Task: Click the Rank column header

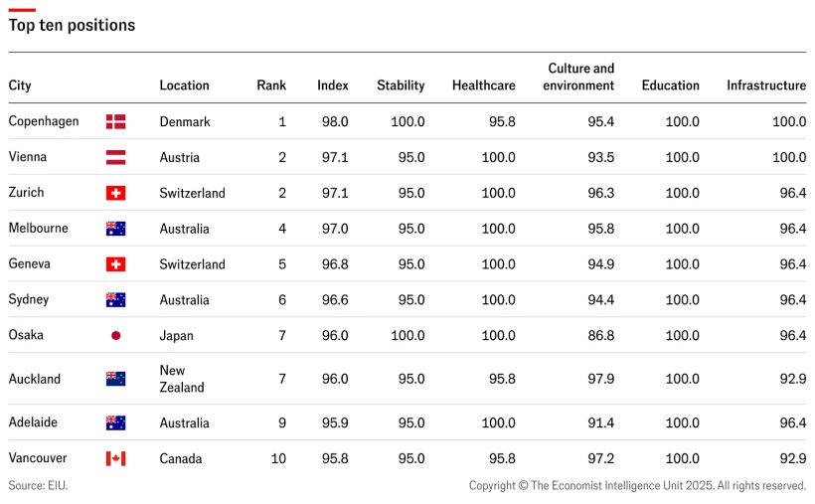Action: [x=271, y=85]
